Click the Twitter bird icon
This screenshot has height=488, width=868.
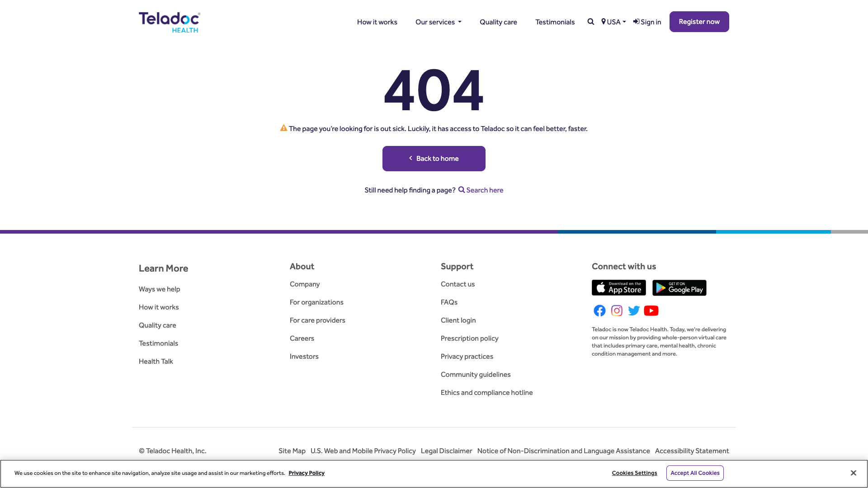(633, 310)
